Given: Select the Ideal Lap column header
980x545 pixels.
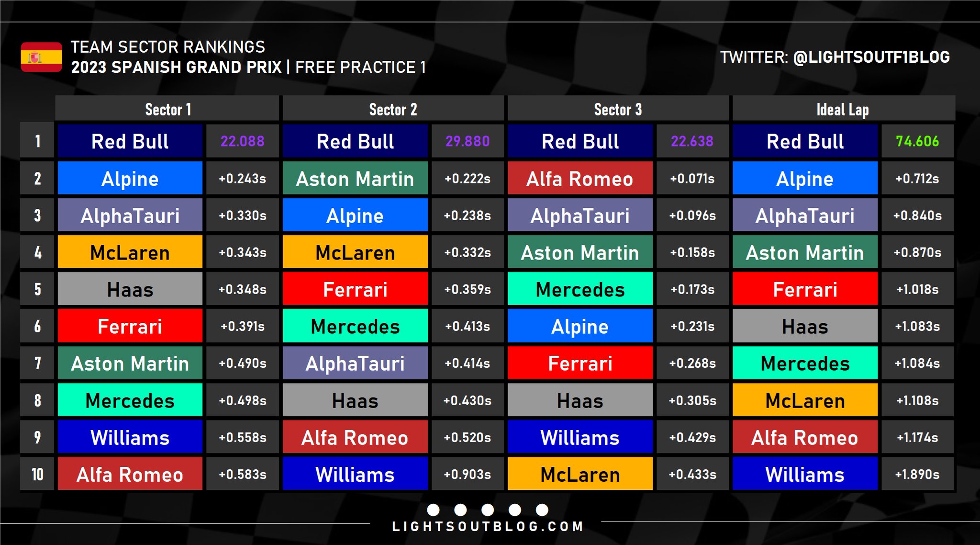Looking at the screenshot, I should click(843, 109).
